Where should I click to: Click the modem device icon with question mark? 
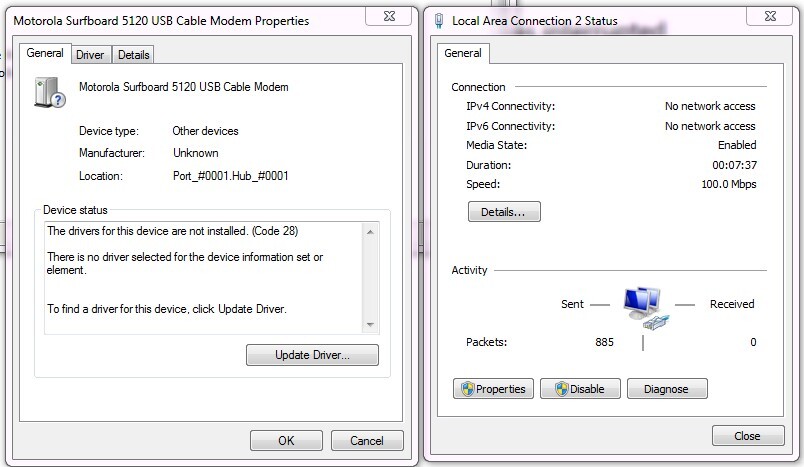[x=50, y=92]
